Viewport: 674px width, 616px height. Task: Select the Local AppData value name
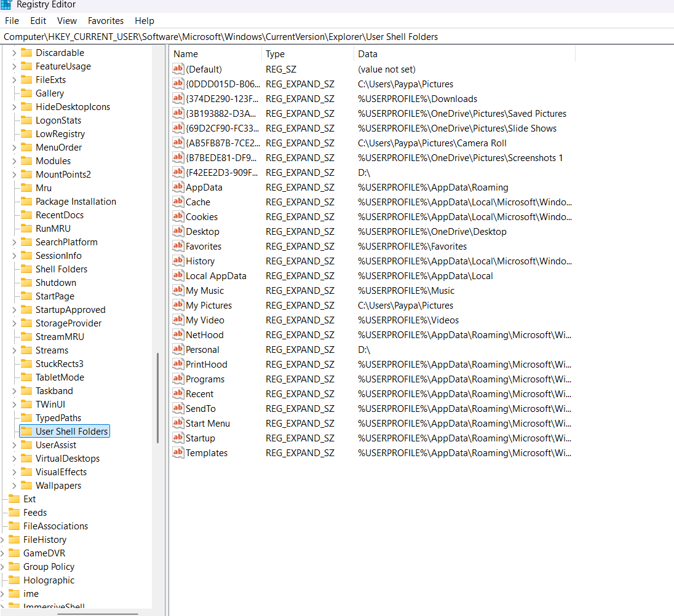(216, 276)
